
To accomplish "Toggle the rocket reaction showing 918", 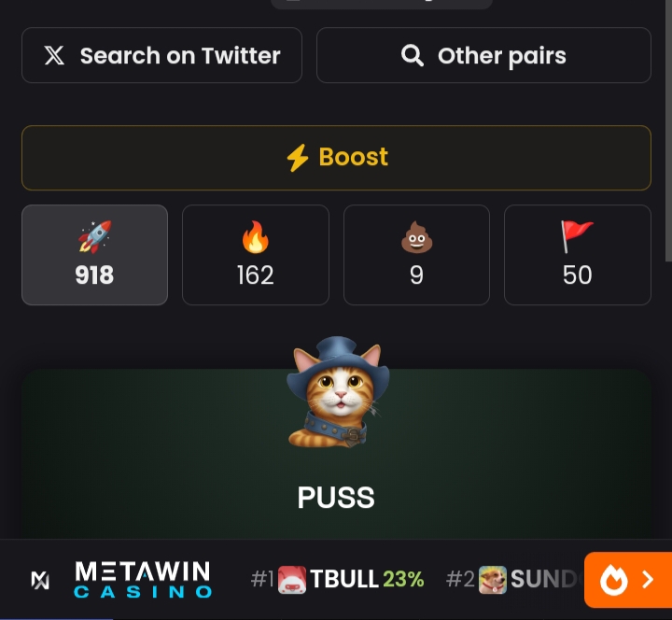I will 94,255.
